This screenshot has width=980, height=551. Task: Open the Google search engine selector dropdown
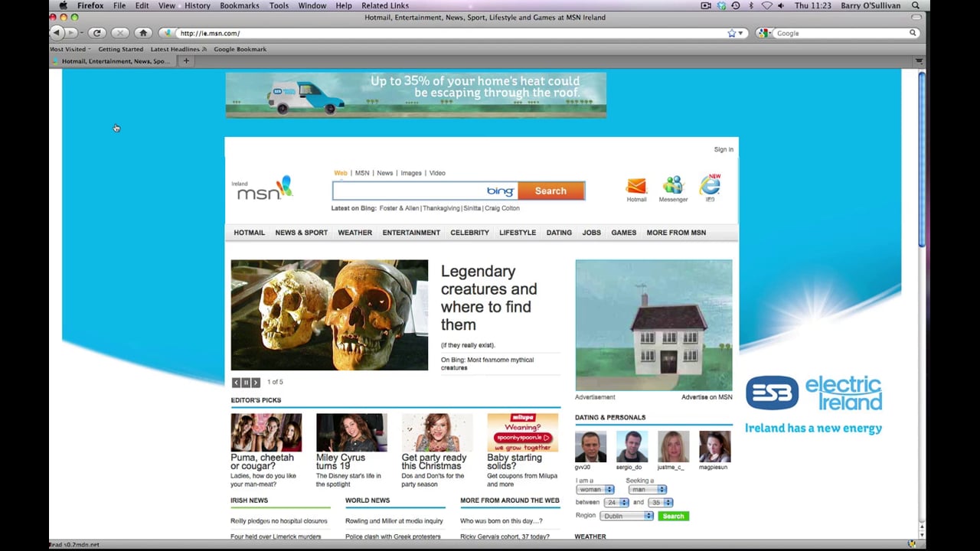[765, 33]
